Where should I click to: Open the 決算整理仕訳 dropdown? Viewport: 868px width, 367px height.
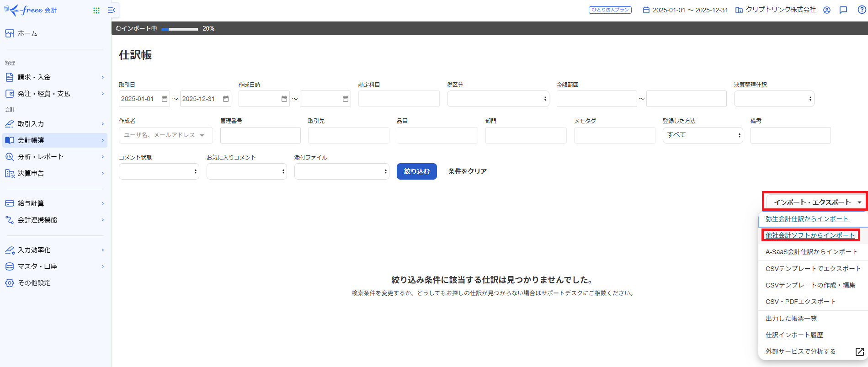click(774, 99)
